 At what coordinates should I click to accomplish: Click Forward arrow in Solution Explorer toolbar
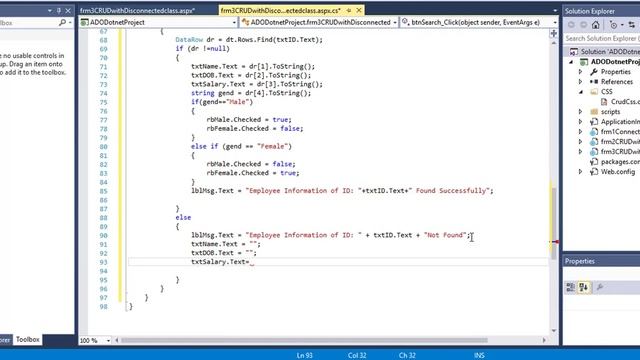click(583, 25)
